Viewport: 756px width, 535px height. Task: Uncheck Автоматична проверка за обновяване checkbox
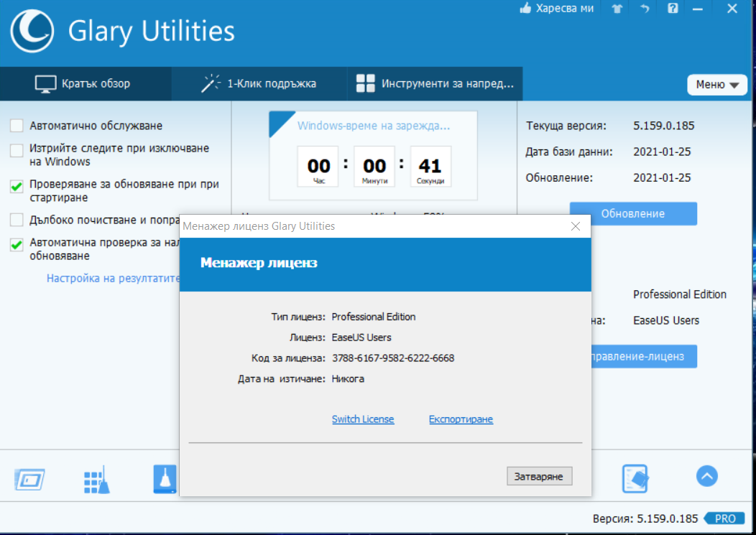point(17,245)
